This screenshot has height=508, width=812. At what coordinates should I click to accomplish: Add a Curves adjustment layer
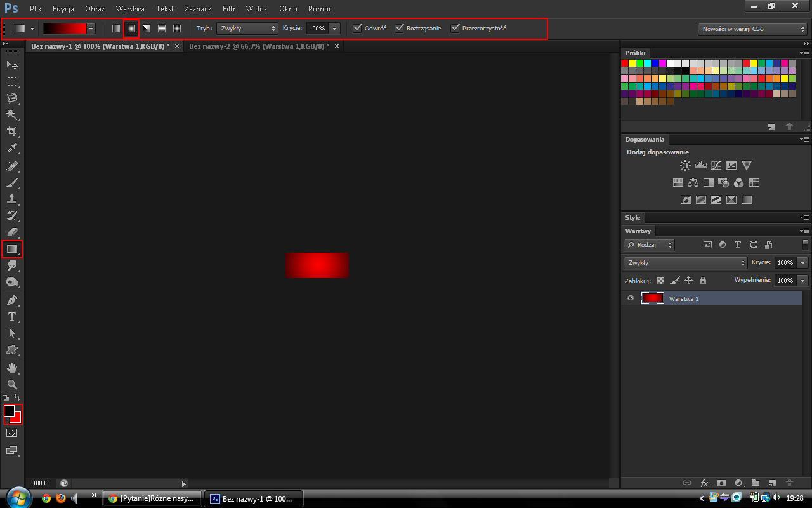[x=716, y=166]
